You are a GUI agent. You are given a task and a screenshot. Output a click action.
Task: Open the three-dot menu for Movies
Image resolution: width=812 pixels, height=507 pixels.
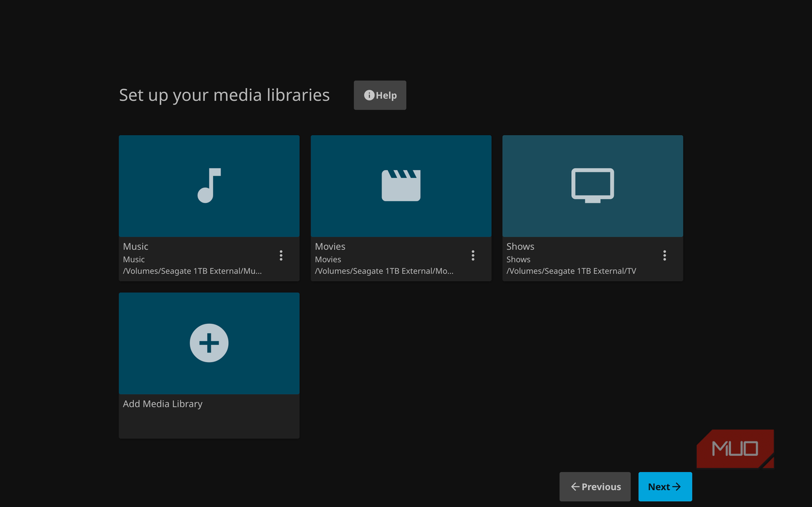coord(473,255)
